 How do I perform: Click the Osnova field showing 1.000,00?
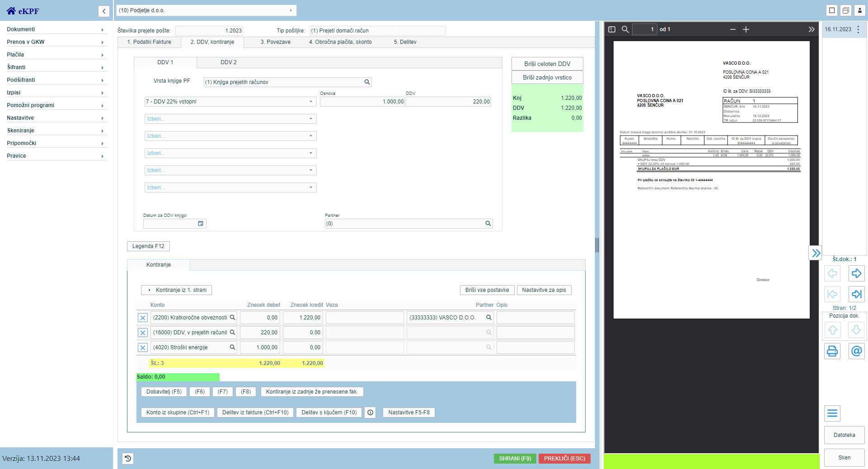pos(362,102)
